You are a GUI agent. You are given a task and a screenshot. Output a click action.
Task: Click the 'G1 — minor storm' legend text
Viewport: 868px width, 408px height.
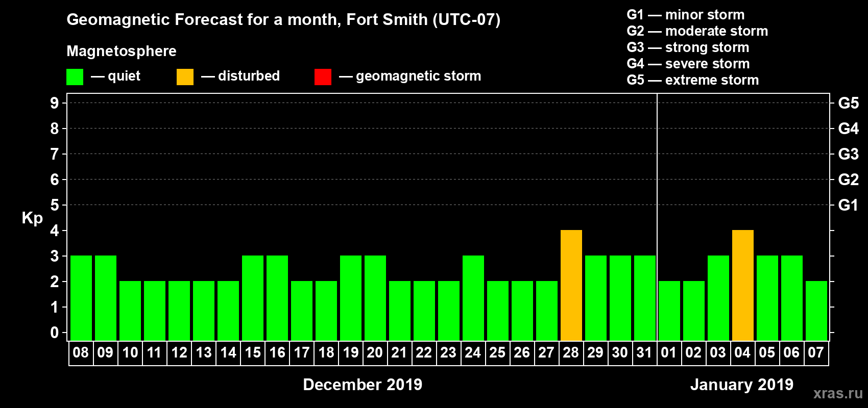[686, 15]
